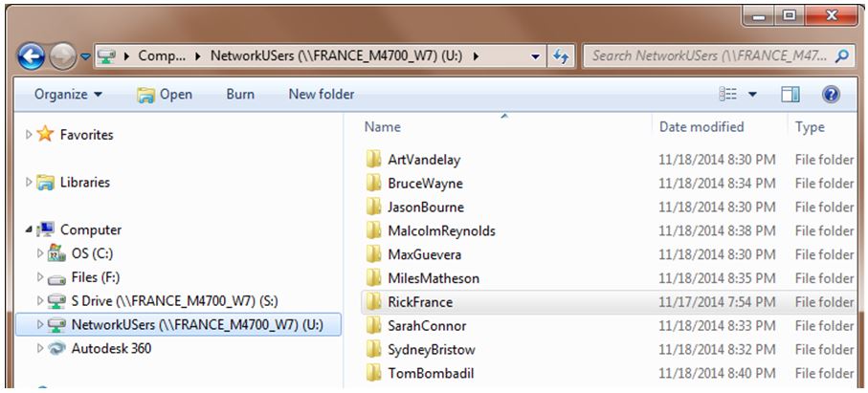868x393 pixels.
Task: Collapse the Computer tree node
Action: pos(28,230)
